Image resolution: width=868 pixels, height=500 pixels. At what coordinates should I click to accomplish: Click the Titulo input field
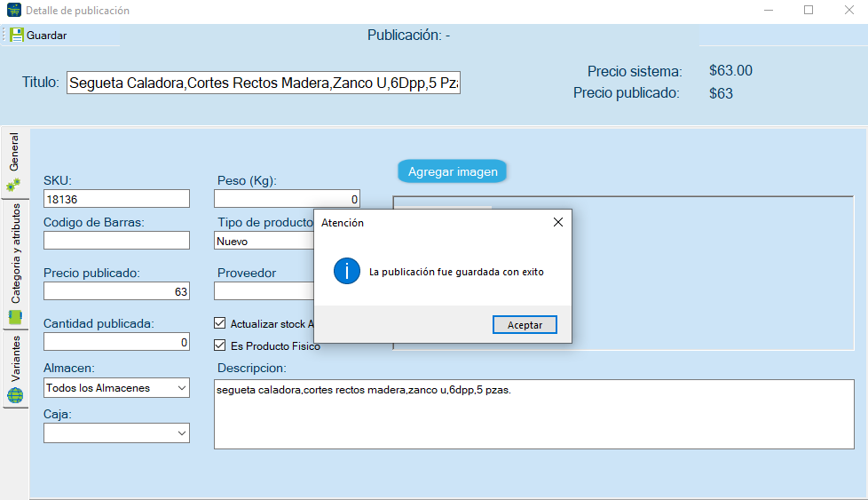pyautogui.click(x=264, y=83)
